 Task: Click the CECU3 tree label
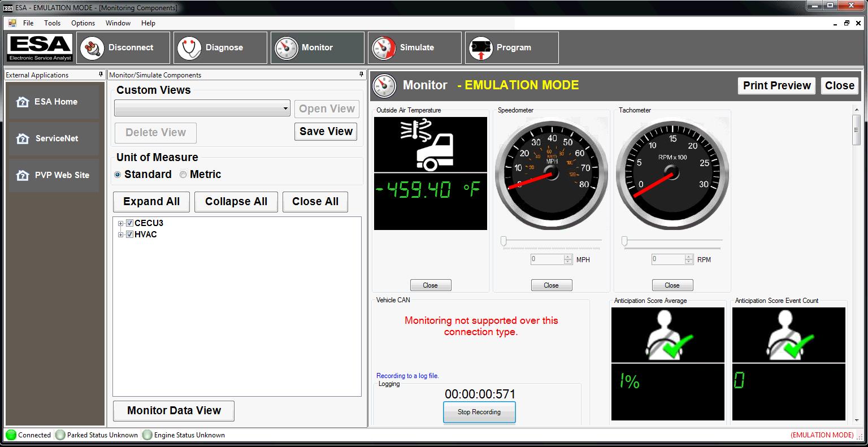(149, 223)
